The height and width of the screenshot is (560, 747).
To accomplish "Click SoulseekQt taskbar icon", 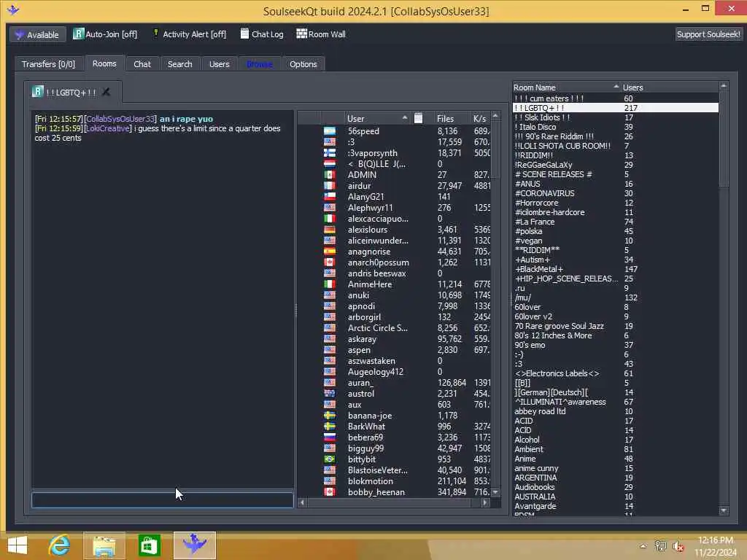I will point(194,545).
